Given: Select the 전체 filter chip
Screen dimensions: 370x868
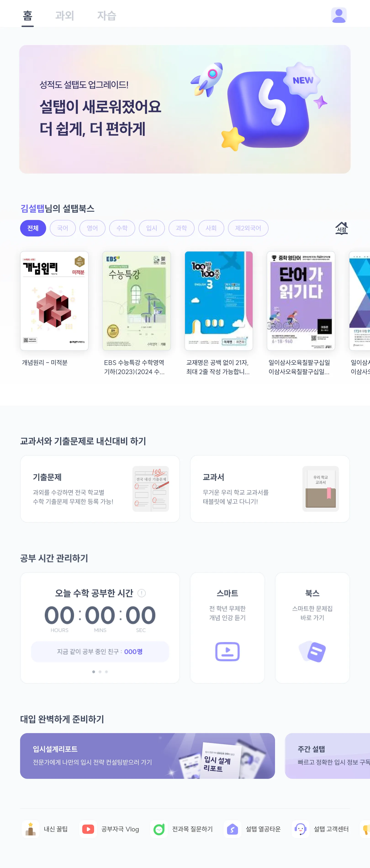Looking at the screenshot, I should (33, 228).
